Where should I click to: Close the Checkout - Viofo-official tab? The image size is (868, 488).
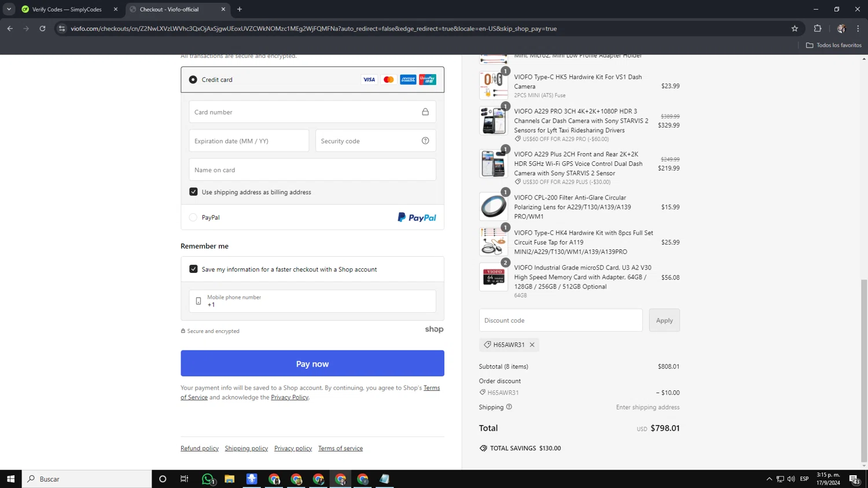tap(223, 9)
